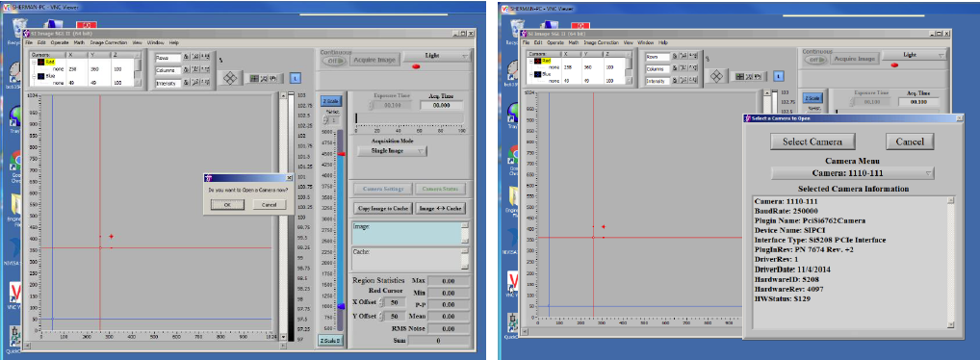980x360 pixels.
Task: Click the diamond cursor mover in left screenshot
Action: 231,79
